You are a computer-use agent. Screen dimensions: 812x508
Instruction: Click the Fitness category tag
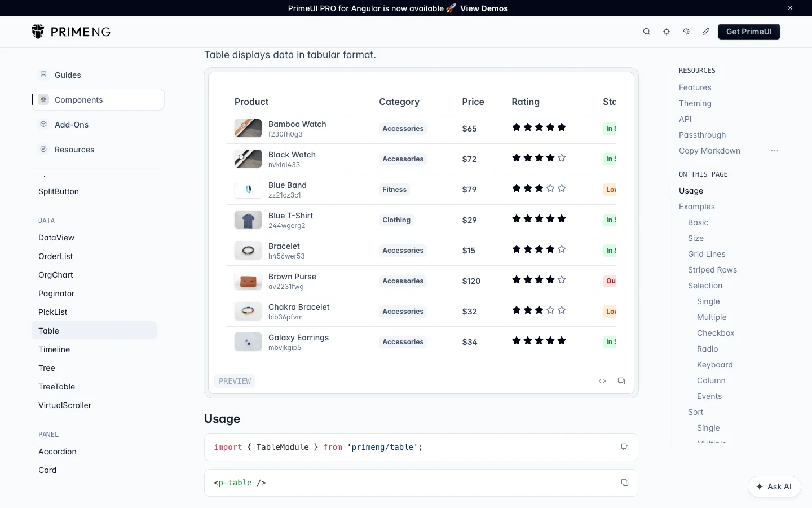[394, 190]
